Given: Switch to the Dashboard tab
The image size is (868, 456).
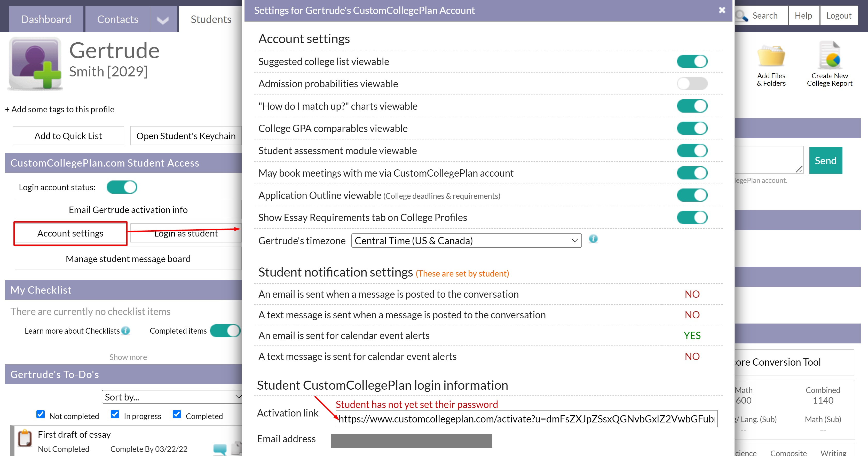Looking at the screenshot, I should pyautogui.click(x=46, y=19).
